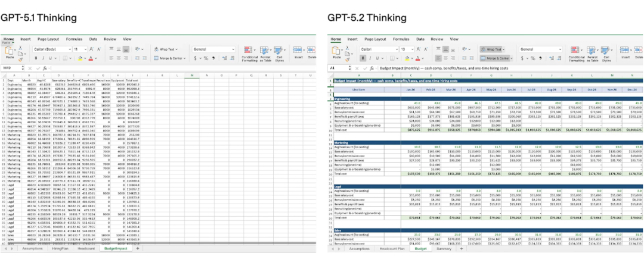Click the Format Painter brush in the left window
This screenshot has width=644, height=253.
point(20,60)
